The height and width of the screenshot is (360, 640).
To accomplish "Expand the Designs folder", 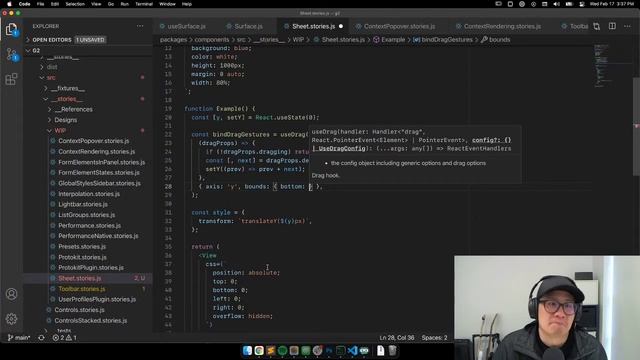I will [87, 120].
